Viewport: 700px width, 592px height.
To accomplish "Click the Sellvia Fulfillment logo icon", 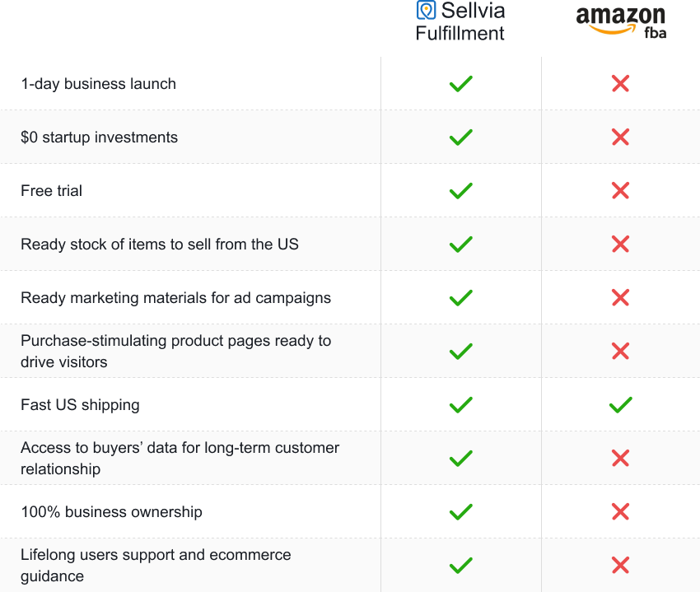I will click(x=426, y=10).
